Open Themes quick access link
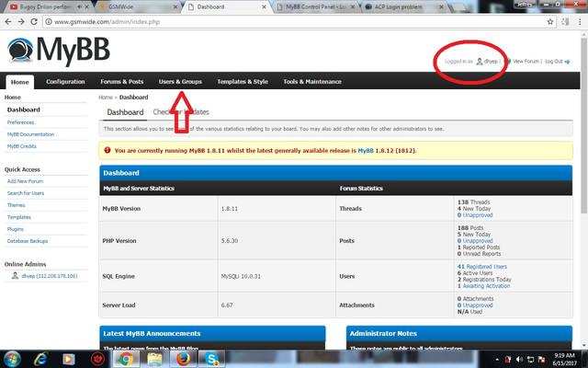Image resolution: width=588 pixels, height=368 pixels. pyautogui.click(x=17, y=205)
